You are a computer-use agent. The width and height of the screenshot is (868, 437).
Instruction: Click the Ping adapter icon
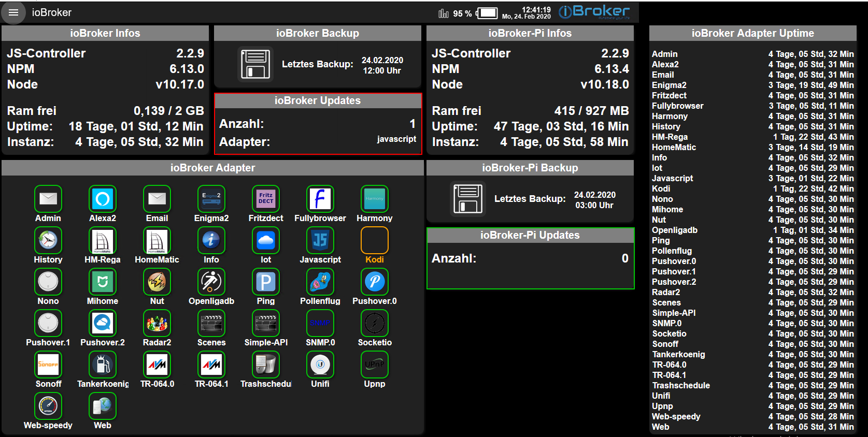(x=266, y=282)
